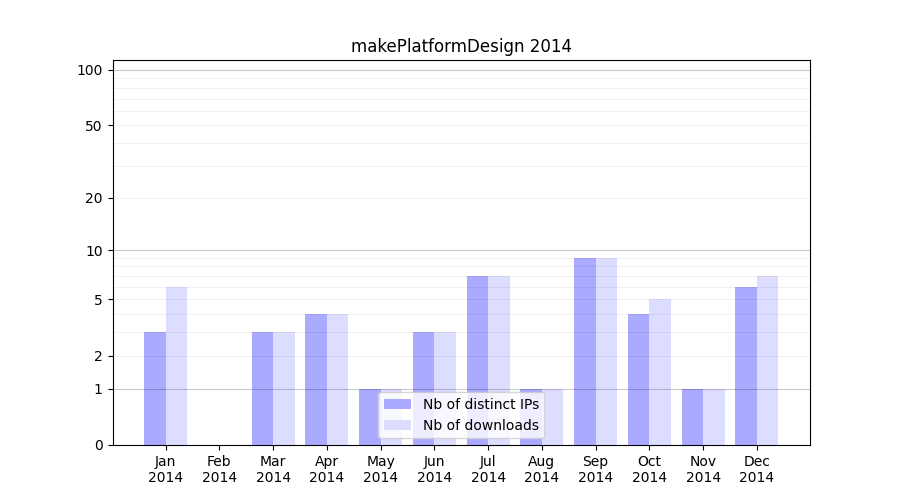The height and width of the screenshot is (500, 900).
Task: Click the Feb 2014 x-axis label
Action: pos(220,469)
